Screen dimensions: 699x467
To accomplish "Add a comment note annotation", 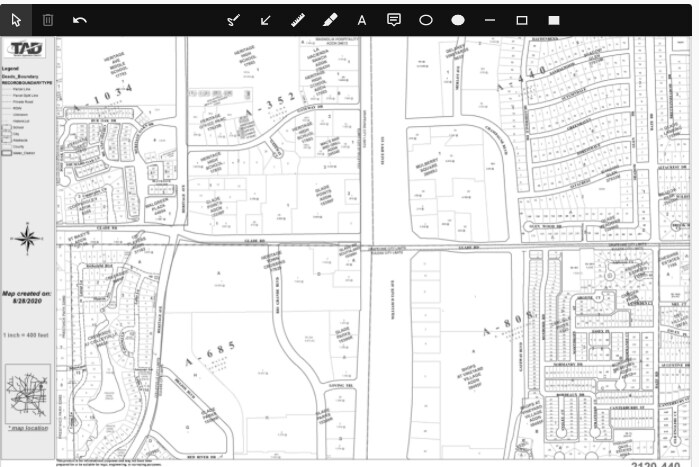I will (x=394, y=20).
